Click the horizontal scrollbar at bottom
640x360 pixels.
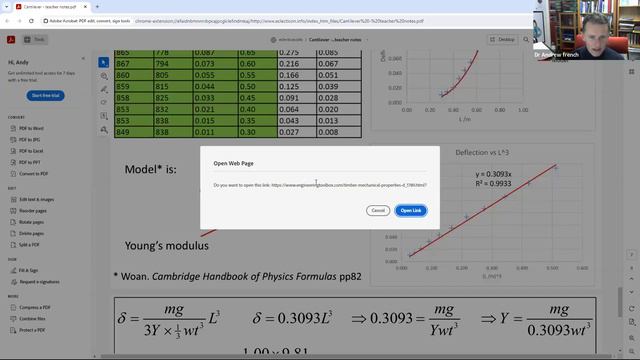point(355,356)
